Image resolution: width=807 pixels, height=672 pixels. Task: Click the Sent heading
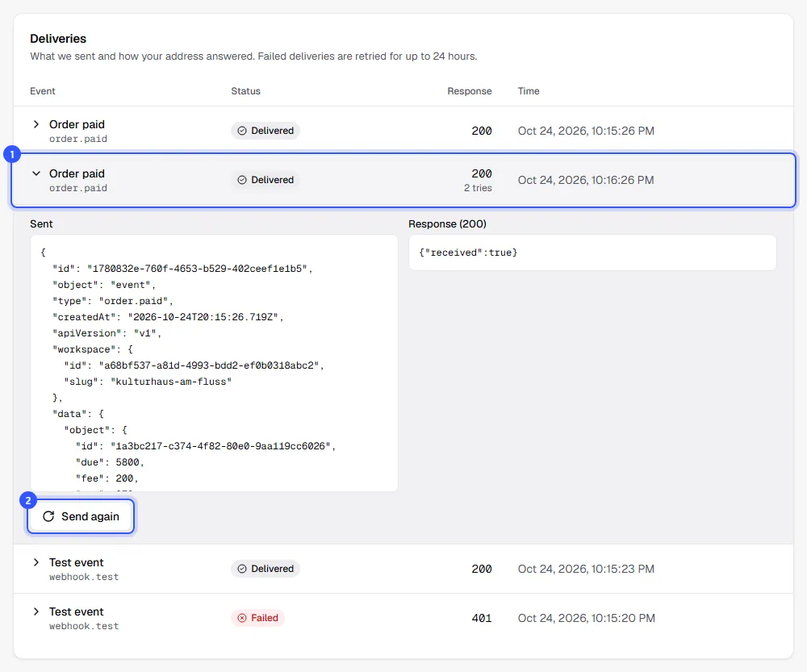pos(41,223)
